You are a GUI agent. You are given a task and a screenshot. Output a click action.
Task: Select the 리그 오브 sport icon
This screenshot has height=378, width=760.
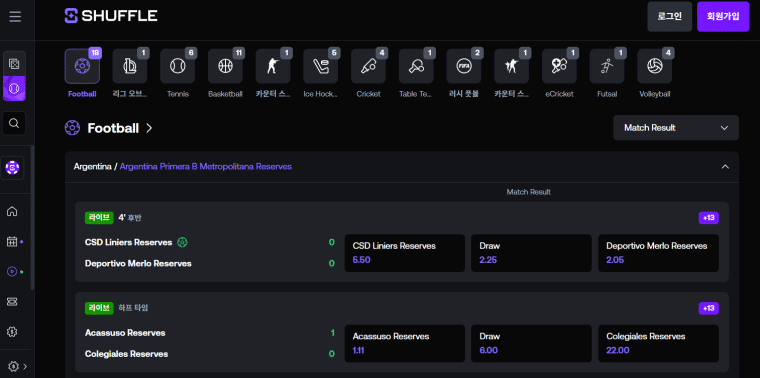(130, 66)
